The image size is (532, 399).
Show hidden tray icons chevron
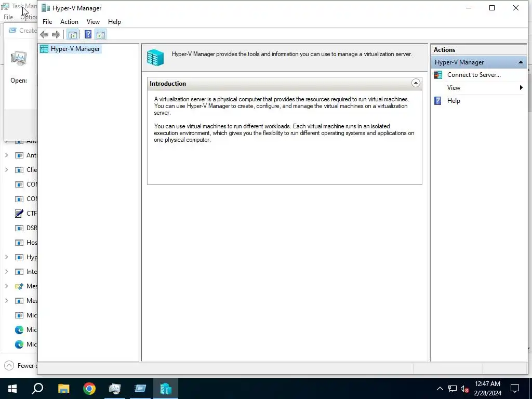click(x=440, y=389)
